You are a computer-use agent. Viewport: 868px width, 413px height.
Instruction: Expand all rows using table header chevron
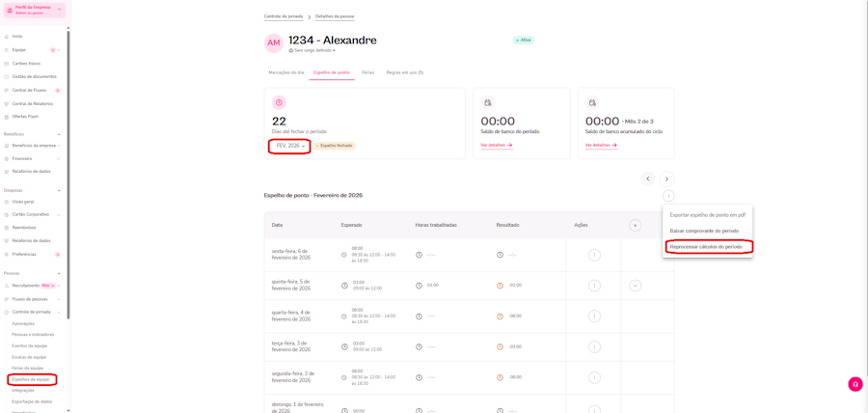pyautogui.click(x=635, y=225)
